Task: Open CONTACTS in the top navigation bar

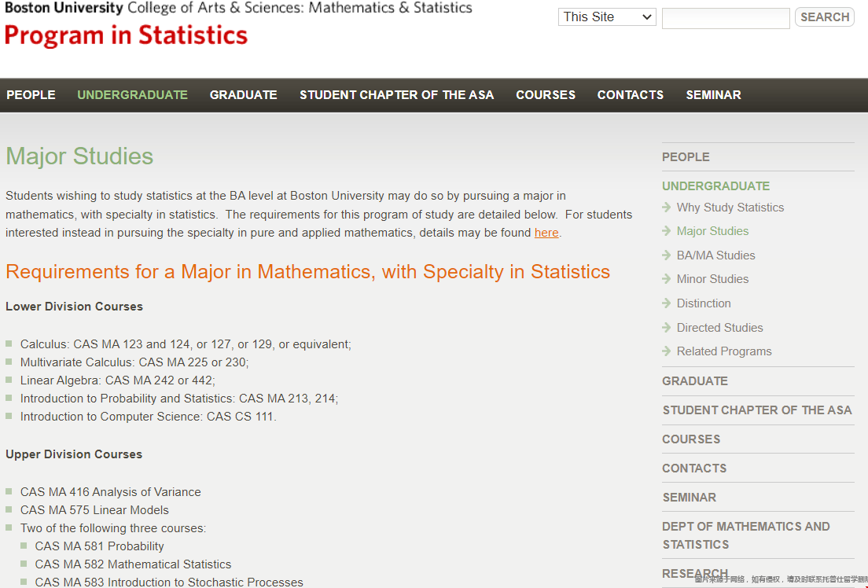Action: pos(631,95)
